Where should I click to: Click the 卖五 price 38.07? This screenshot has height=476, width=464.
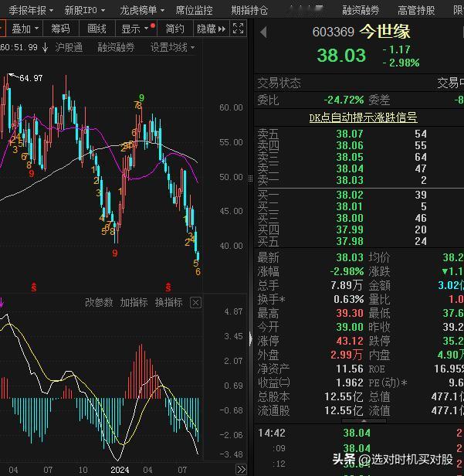(350, 134)
